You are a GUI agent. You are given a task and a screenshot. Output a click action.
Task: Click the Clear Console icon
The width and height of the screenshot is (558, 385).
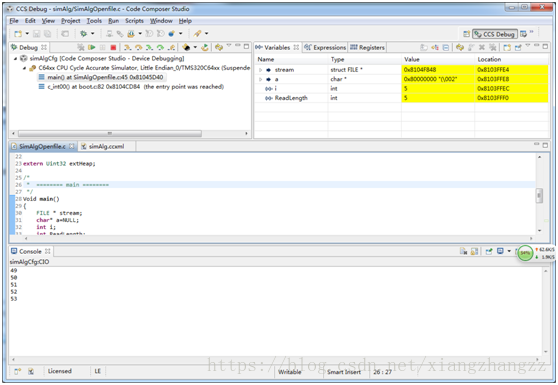coord(463,251)
